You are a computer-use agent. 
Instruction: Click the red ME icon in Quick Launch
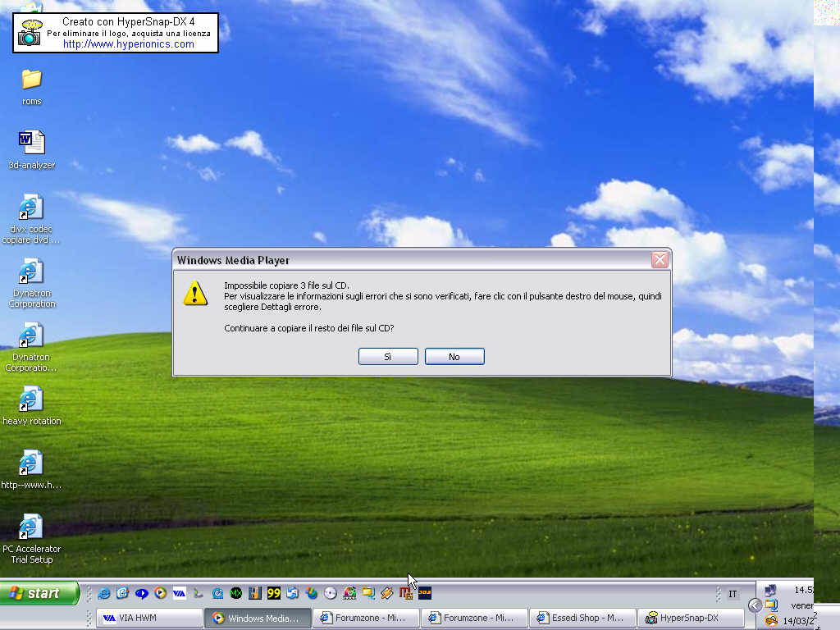[x=406, y=593]
